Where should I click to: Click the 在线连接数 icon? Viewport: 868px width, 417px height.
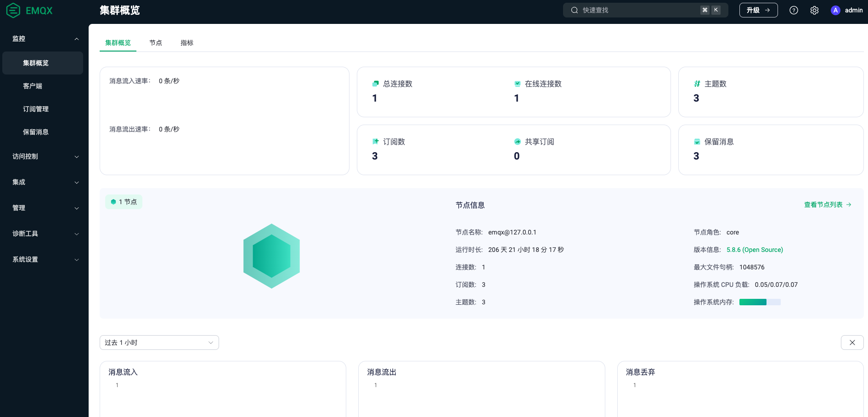(x=518, y=84)
